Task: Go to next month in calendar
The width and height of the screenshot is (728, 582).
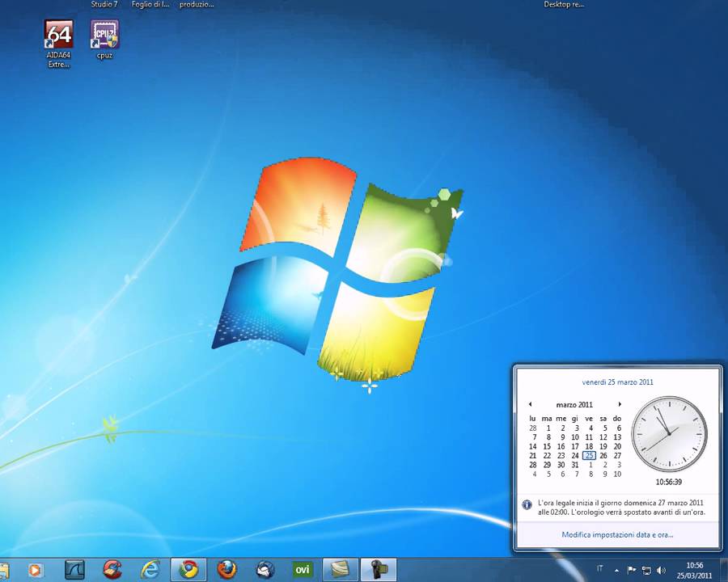Action: pos(620,404)
